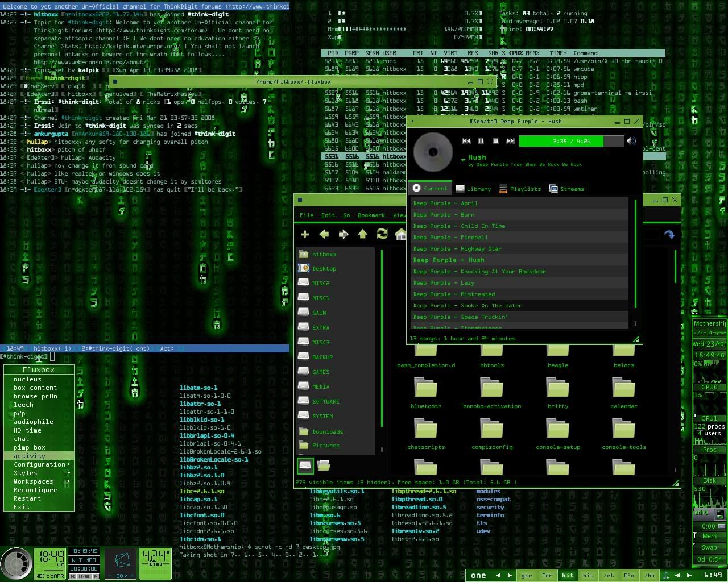
Task: Open the Edit menu in file manager
Action: [328, 215]
